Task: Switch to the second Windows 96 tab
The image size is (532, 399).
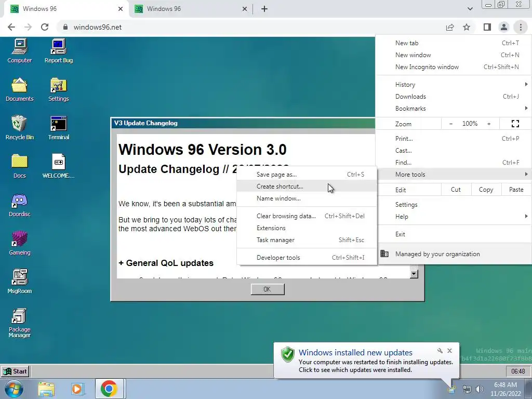Action: [x=190, y=9]
